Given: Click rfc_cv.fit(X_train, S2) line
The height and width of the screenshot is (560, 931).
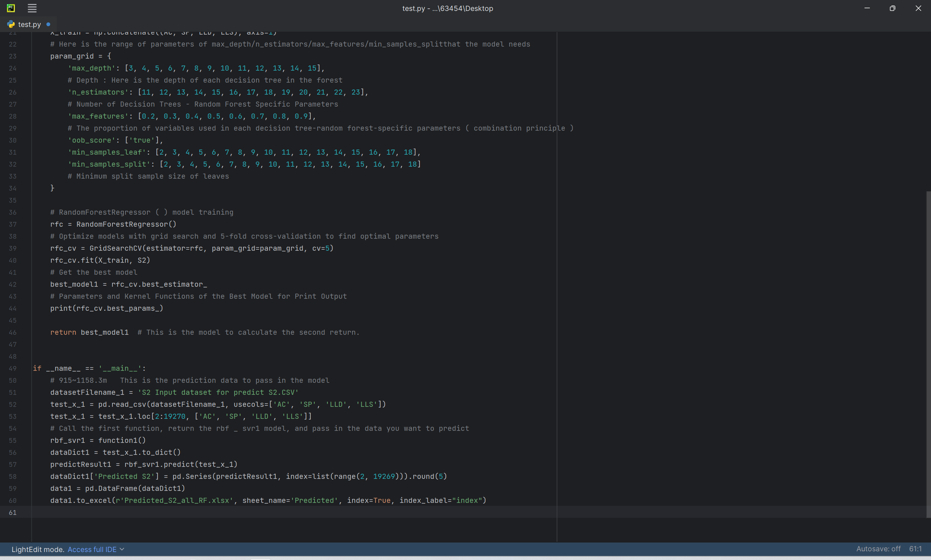Looking at the screenshot, I should pyautogui.click(x=100, y=261).
